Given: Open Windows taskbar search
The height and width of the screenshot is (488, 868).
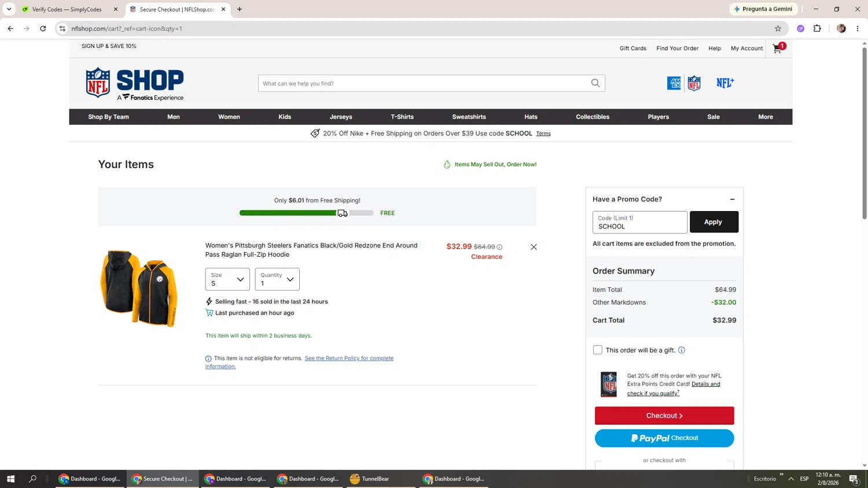Looking at the screenshot, I should pos(32,479).
